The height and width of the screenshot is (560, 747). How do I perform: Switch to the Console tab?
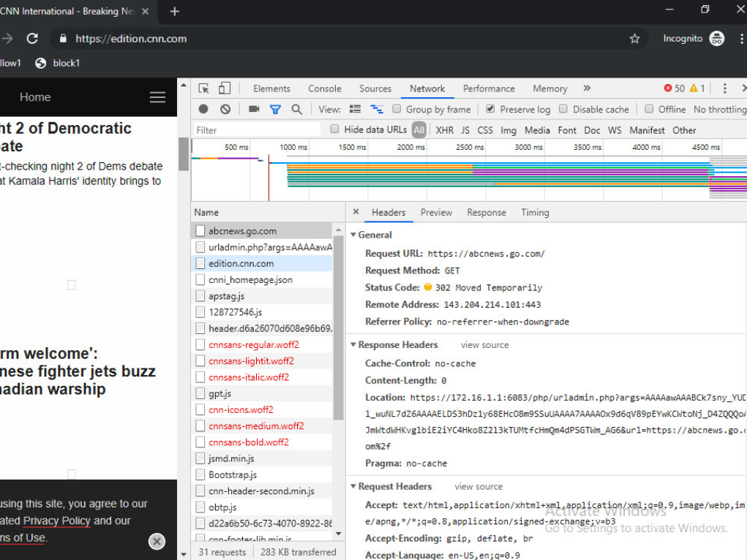click(324, 88)
